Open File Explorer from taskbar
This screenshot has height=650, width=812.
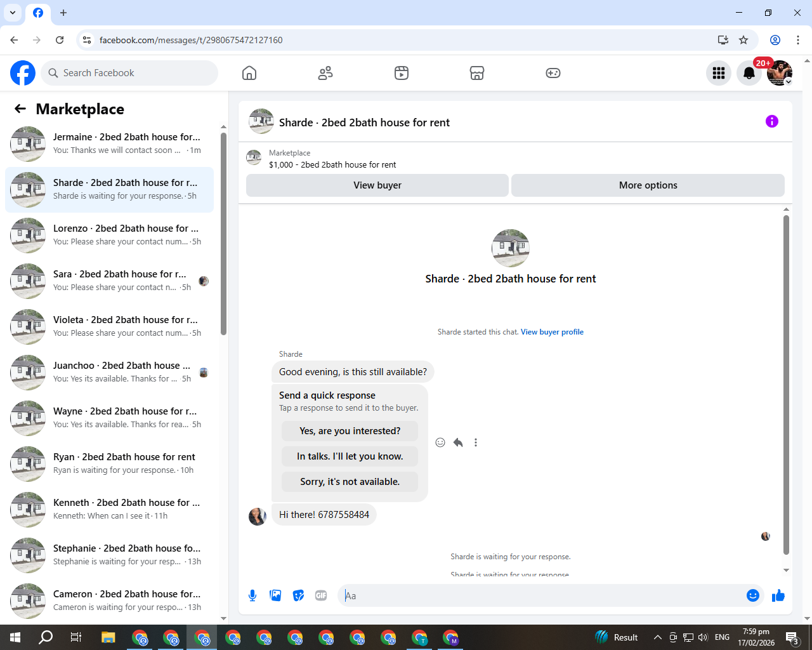pos(108,637)
